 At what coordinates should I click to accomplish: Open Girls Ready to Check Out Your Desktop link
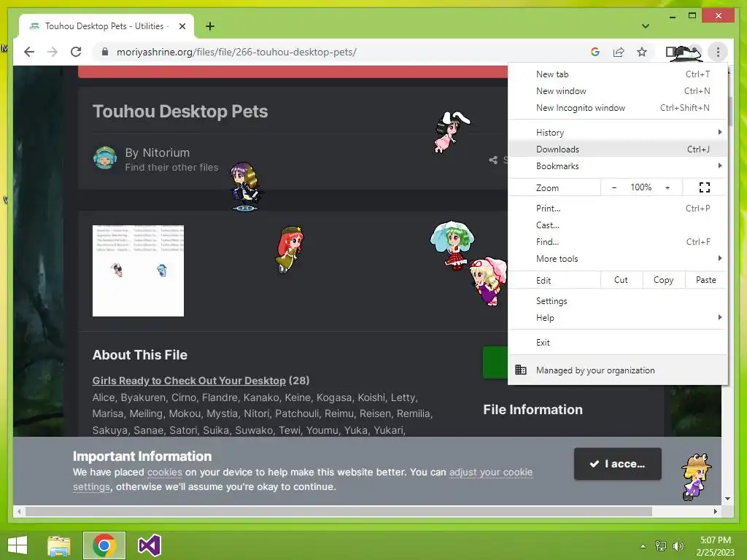coord(189,381)
